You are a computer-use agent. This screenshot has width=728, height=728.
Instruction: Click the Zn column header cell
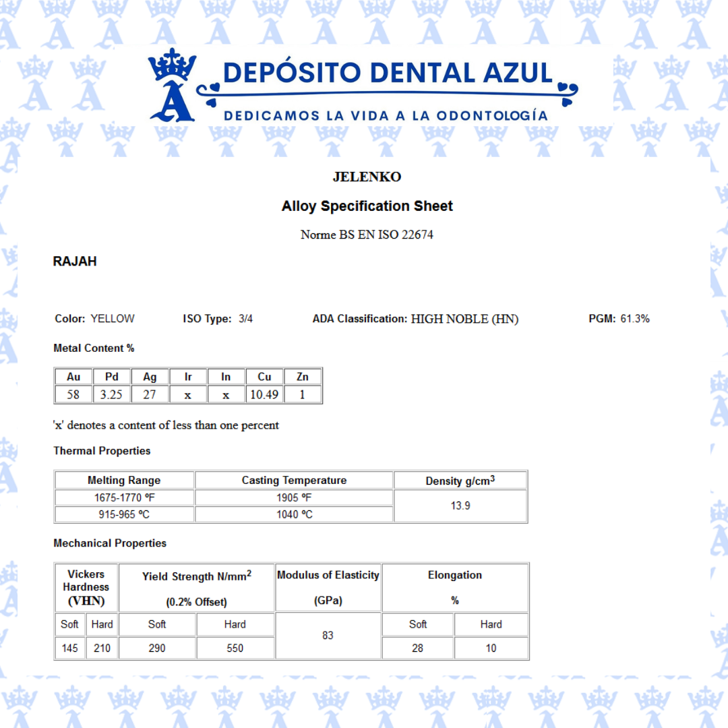(x=302, y=377)
